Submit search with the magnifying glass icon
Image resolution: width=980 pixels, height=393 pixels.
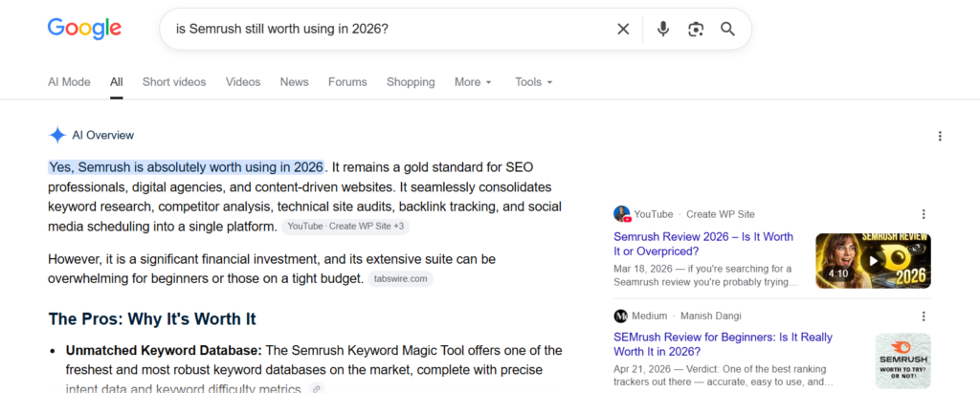727,29
